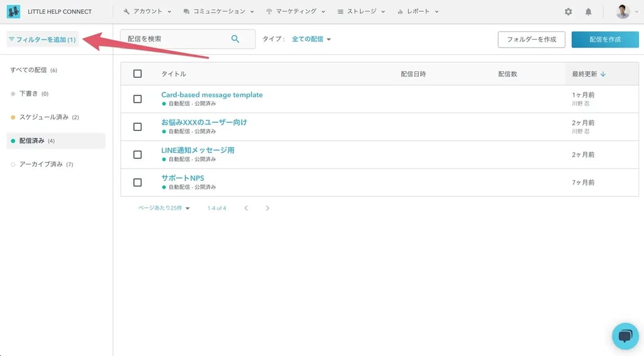This screenshot has height=356, width=644.
Task: Open the notifications bell icon
Action: click(x=589, y=11)
